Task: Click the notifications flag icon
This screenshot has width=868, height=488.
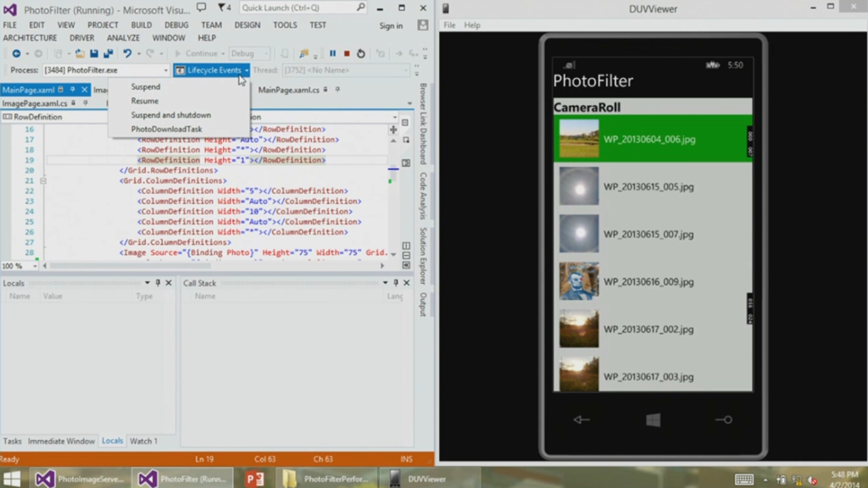Action: pyautogui.click(x=224, y=7)
